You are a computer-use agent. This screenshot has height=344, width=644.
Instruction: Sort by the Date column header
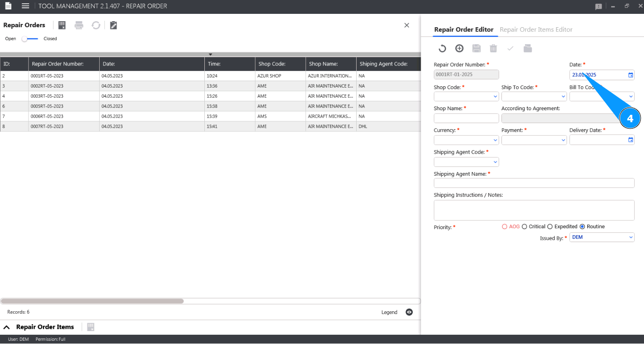click(x=152, y=64)
